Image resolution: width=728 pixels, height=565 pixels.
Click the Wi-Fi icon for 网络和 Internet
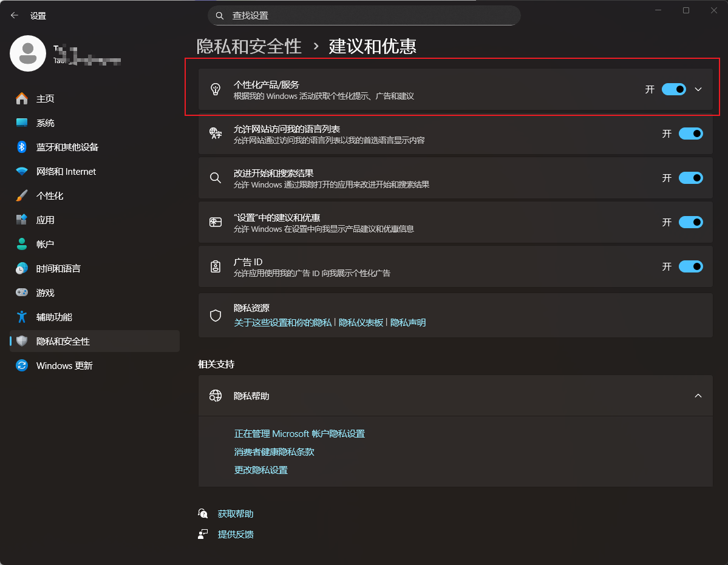(x=22, y=171)
